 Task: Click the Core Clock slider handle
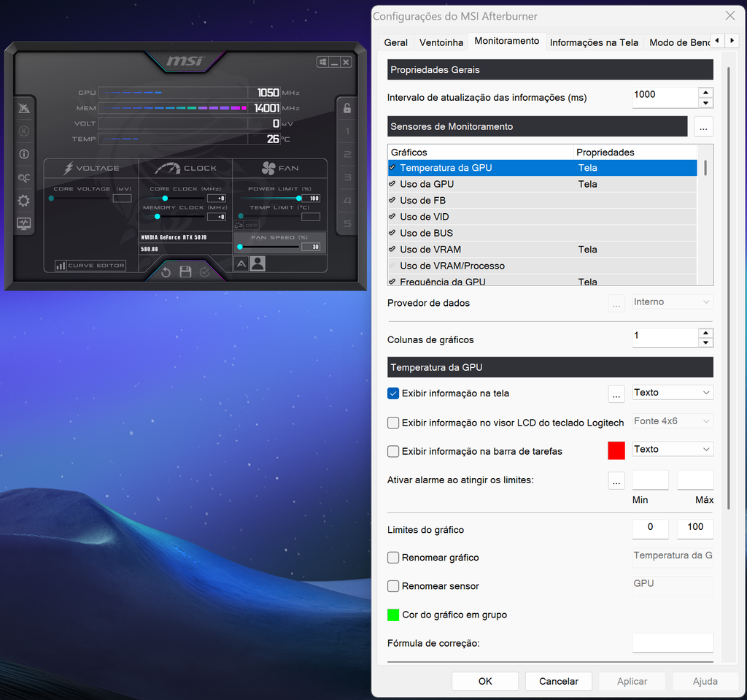165,199
